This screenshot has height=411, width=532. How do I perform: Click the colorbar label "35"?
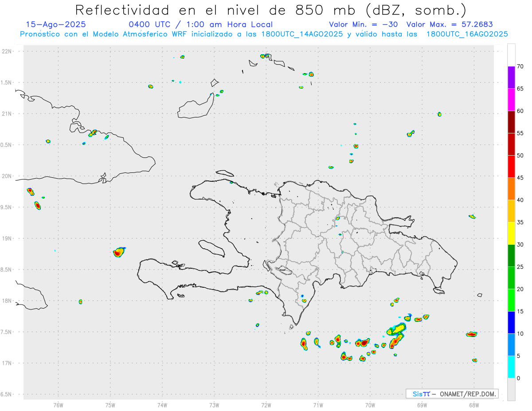520,222
